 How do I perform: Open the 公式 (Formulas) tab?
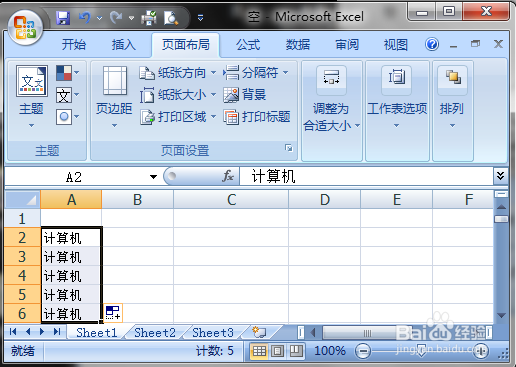point(248,45)
